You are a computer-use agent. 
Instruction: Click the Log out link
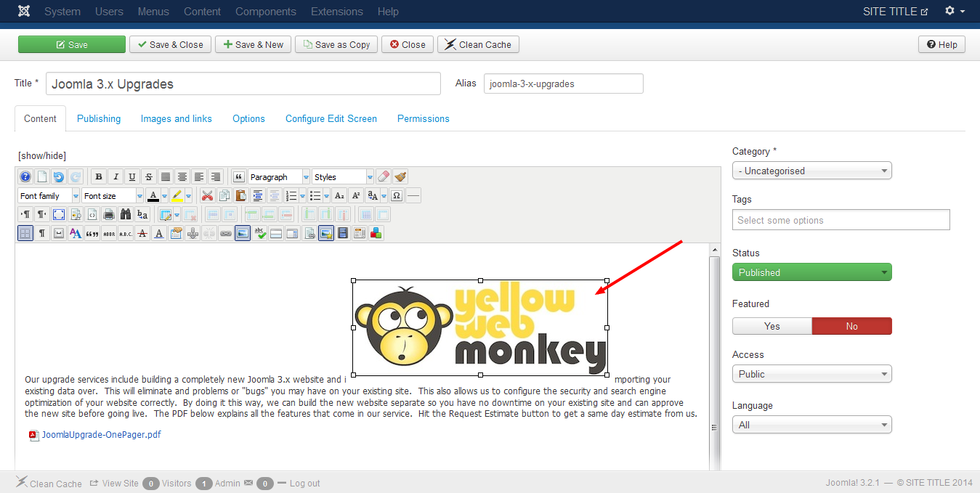[x=304, y=484]
